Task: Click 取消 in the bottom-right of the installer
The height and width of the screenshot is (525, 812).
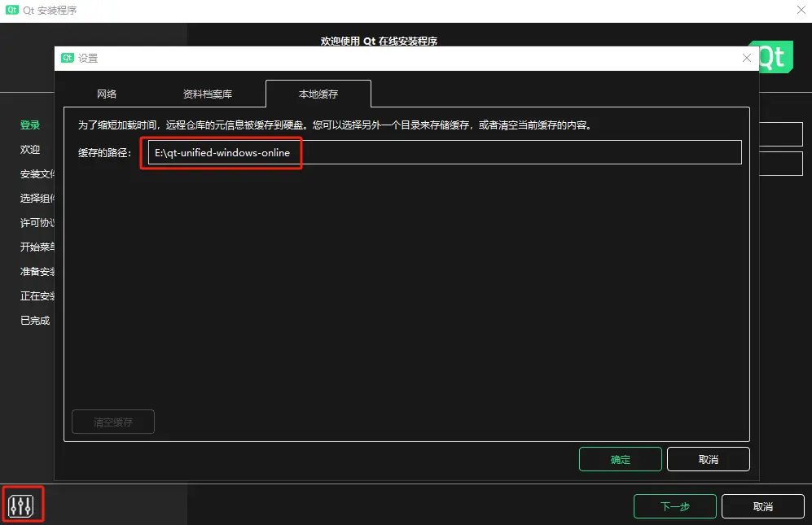Action: point(762,505)
